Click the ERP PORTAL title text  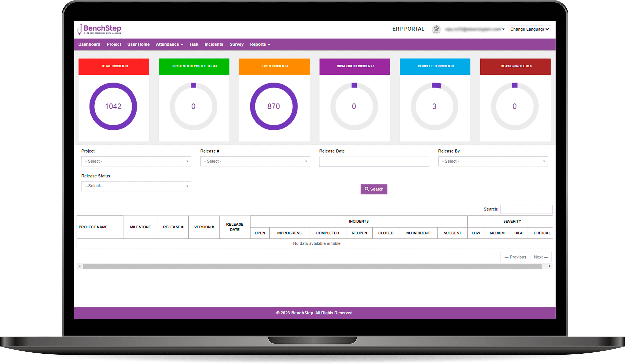[x=408, y=29]
